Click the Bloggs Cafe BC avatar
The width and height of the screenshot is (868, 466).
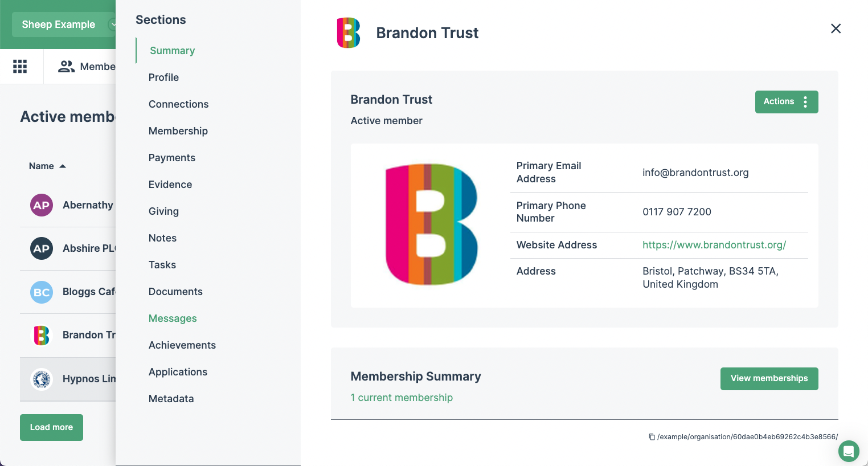[x=42, y=292]
